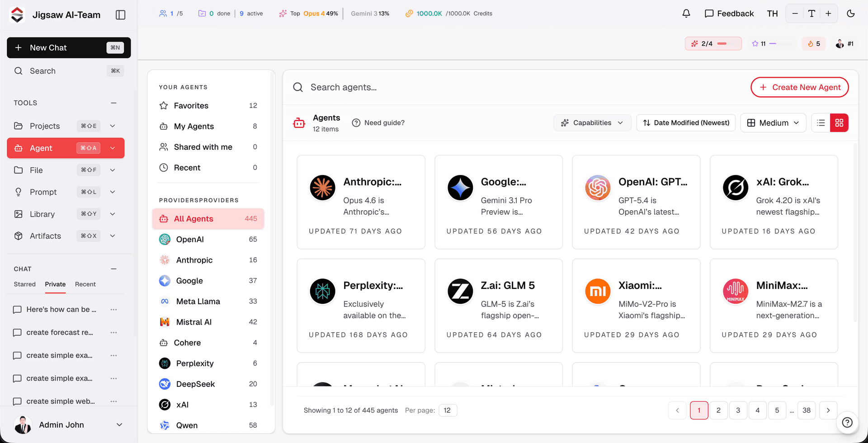Select All Agents category
The image size is (868, 443).
[208, 219]
